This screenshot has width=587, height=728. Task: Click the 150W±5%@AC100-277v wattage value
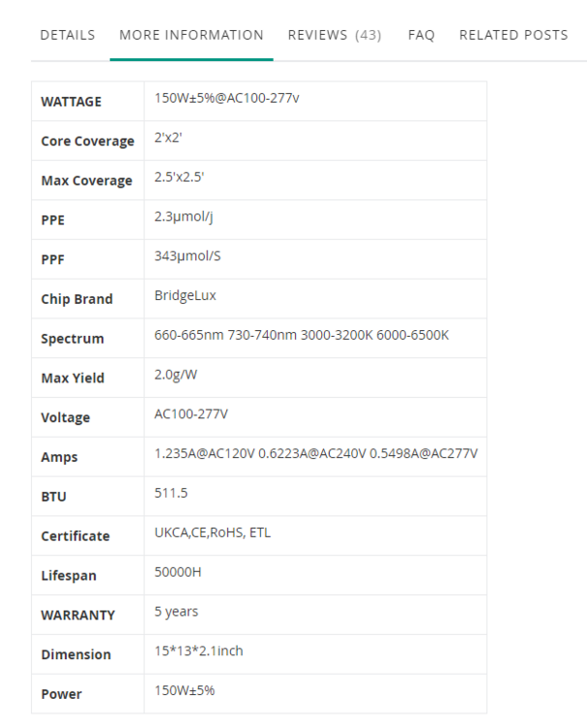coord(227,98)
